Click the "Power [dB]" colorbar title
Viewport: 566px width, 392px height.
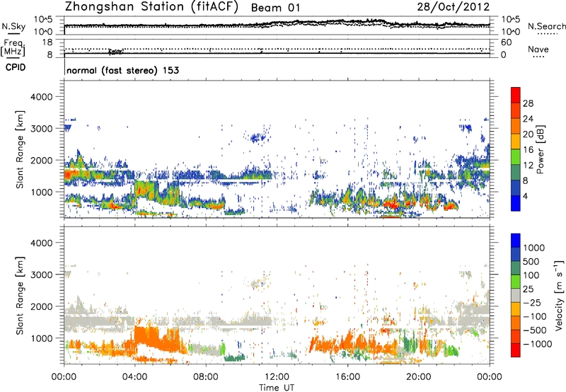pos(541,149)
